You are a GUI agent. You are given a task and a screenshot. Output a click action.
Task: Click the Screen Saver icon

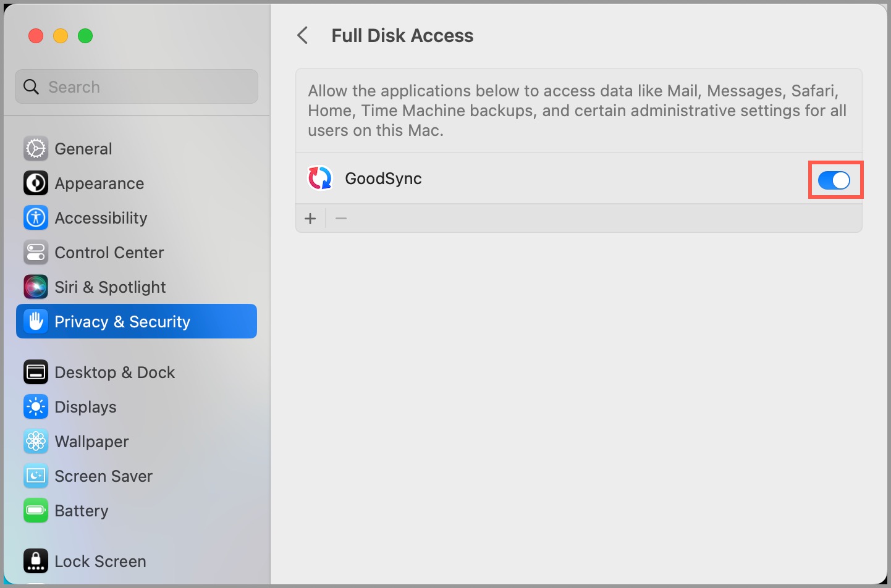click(x=36, y=476)
